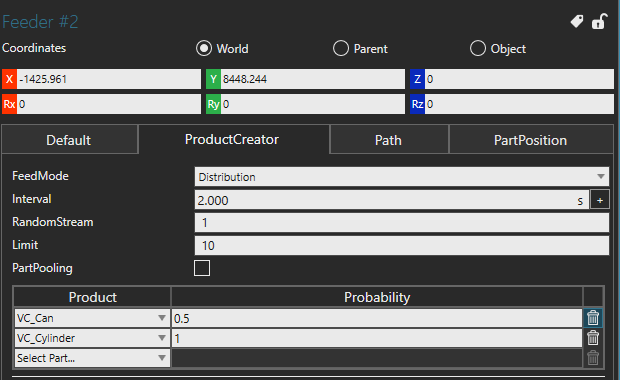Click the green Y axis label
The image size is (620, 380).
pyautogui.click(x=214, y=79)
